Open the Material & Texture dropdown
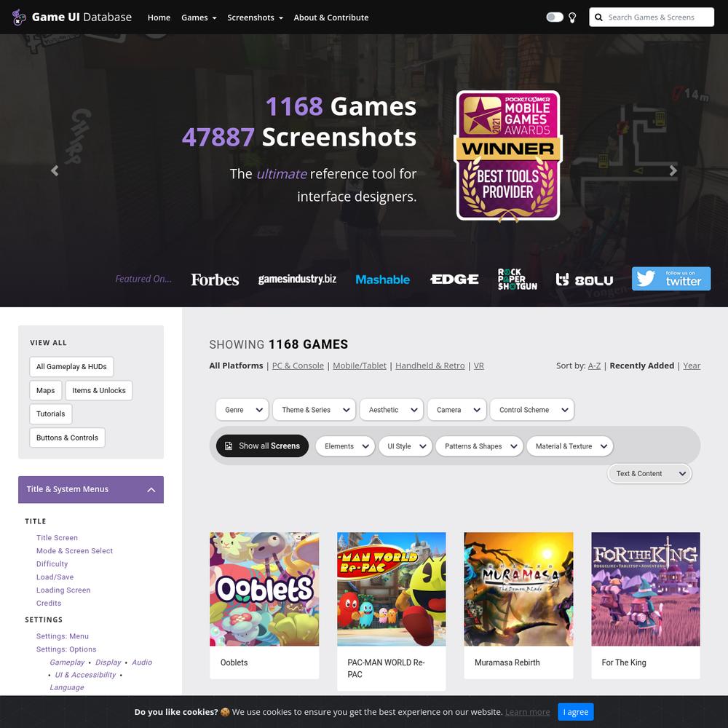 570,446
